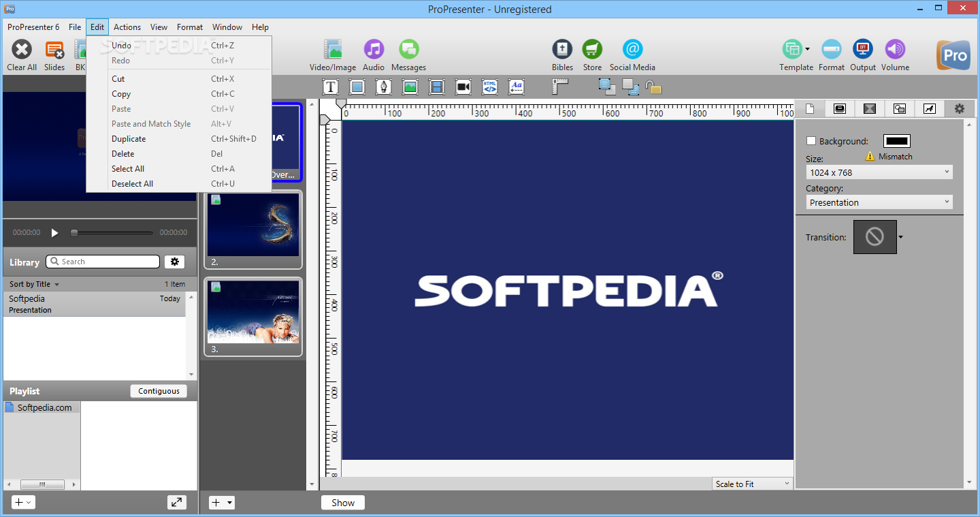Open the File menu
980x517 pixels.
(x=75, y=27)
